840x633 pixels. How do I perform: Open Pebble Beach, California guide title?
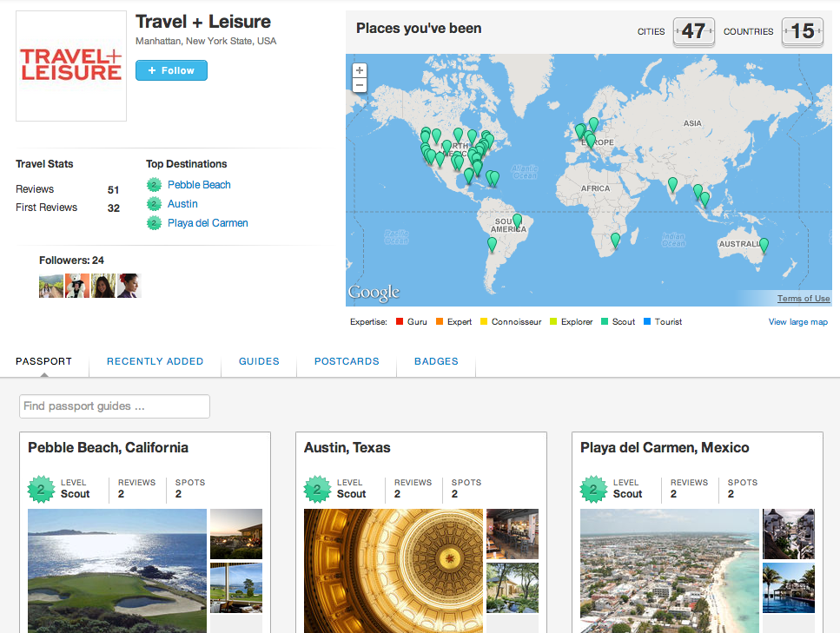109,448
